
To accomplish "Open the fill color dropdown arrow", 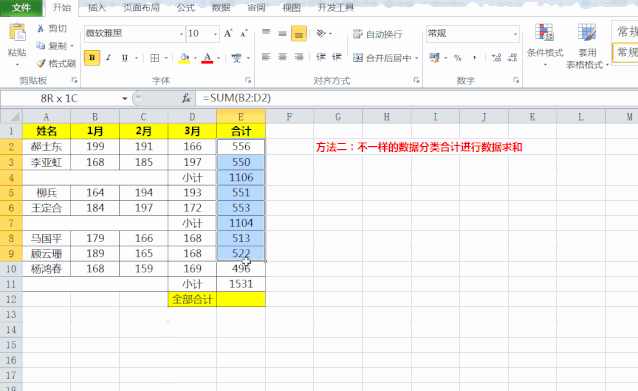I will point(196,58).
